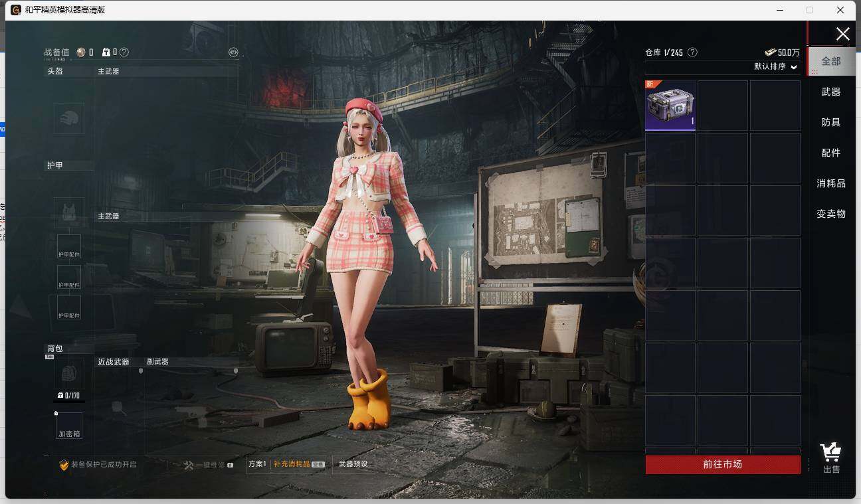Switch to the 防具 category tab
861x504 pixels.
click(x=831, y=122)
